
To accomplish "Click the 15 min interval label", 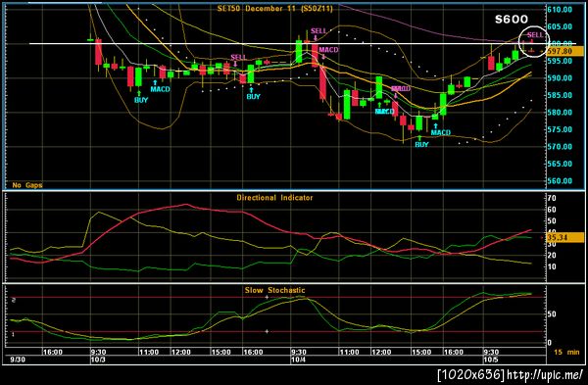I will (566, 352).
